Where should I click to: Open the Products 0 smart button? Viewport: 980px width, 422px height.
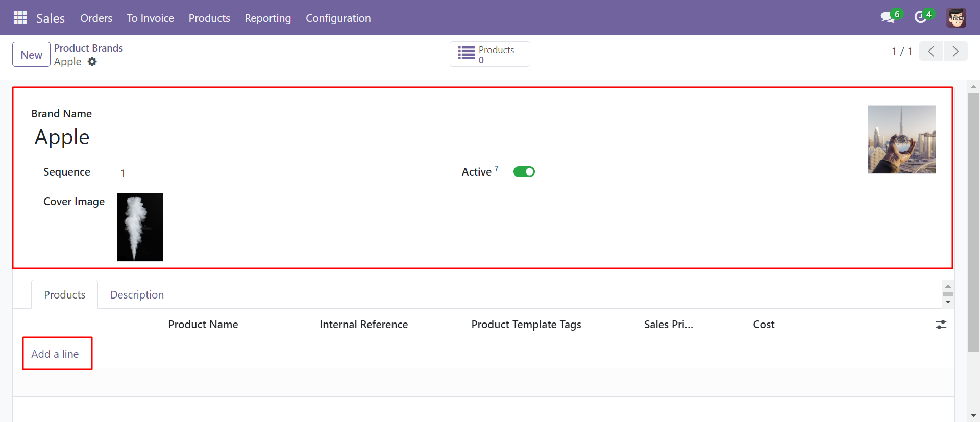tap(489, 54)
